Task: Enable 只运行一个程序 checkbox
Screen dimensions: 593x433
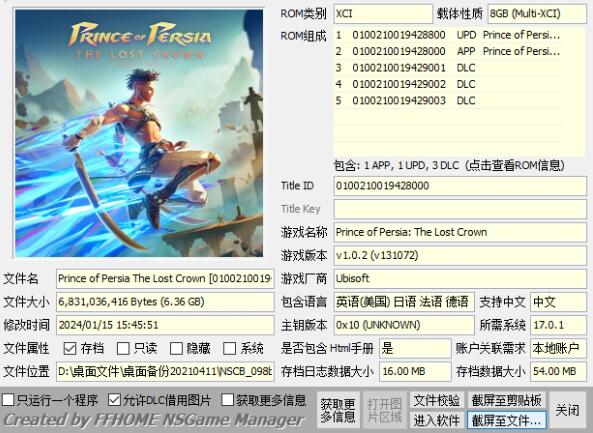Action: [8, 400]
